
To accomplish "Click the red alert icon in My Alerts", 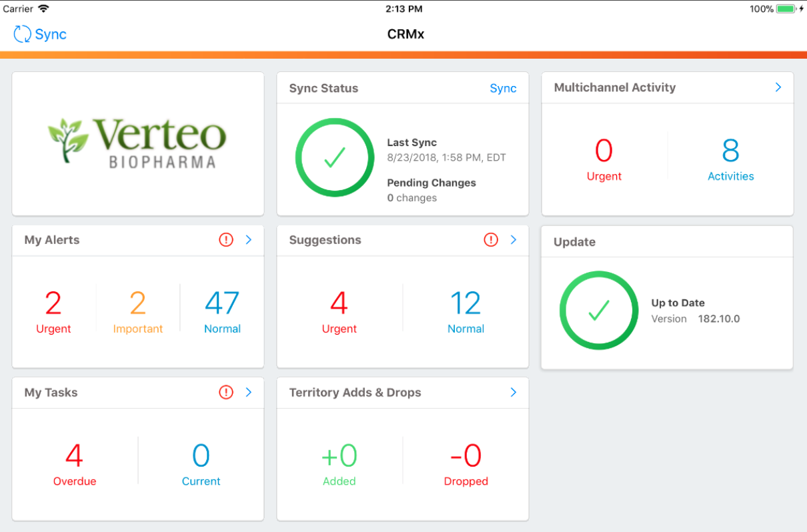I will click(x=226, y=240).
